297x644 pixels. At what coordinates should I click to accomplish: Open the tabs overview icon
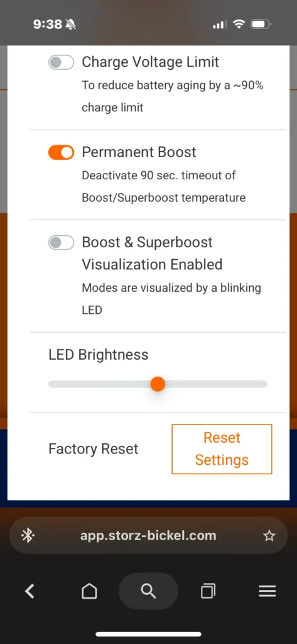(208, 591)
